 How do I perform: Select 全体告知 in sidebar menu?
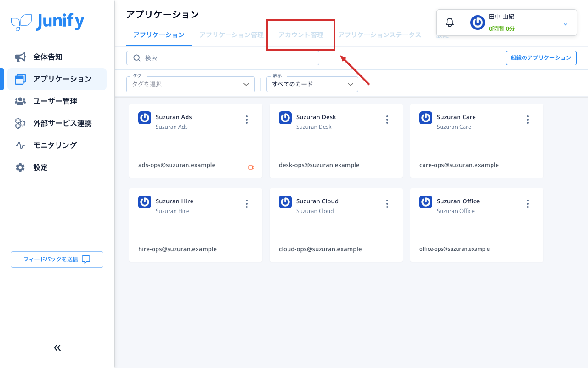pos(57,57)
